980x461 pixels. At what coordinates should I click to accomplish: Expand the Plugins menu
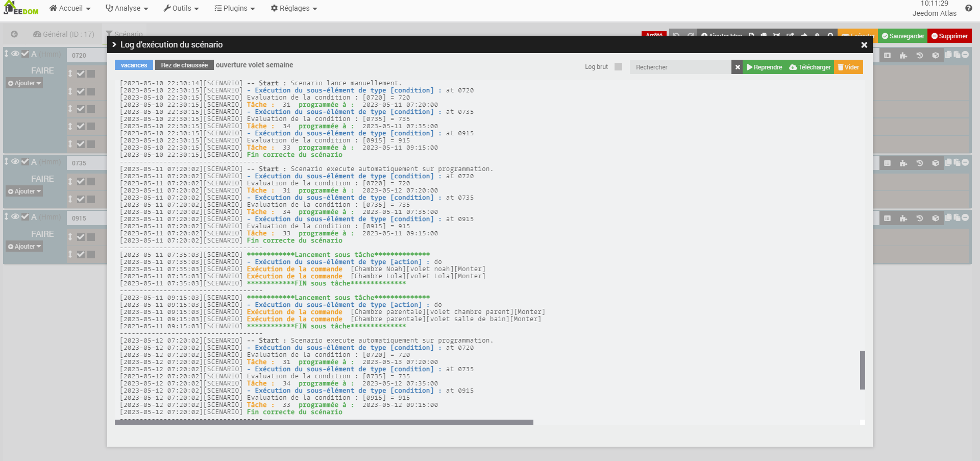[234, 8]
